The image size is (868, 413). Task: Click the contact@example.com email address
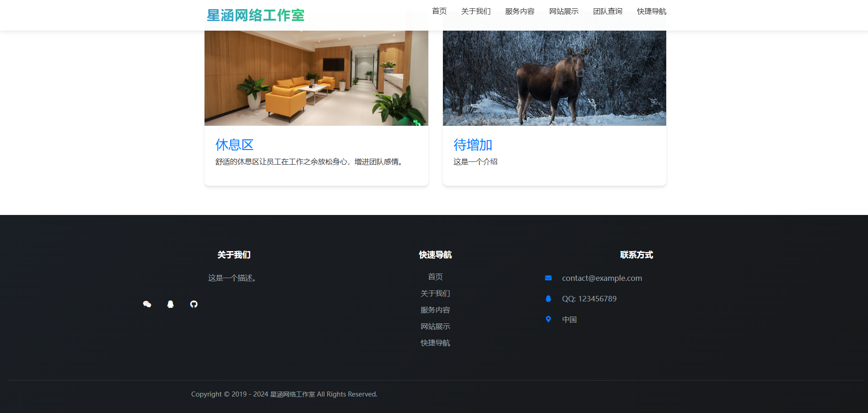point(602,278)
